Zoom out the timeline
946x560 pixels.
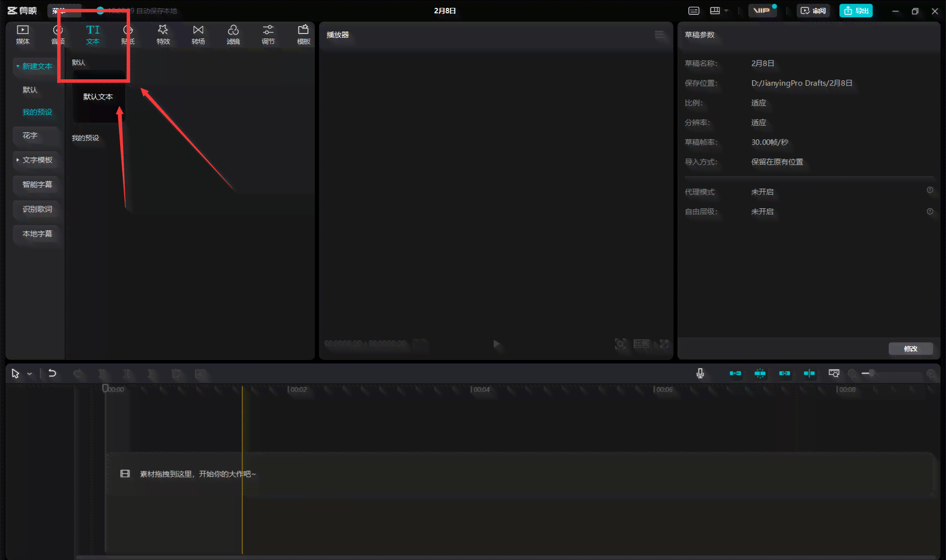pos(852,374)
